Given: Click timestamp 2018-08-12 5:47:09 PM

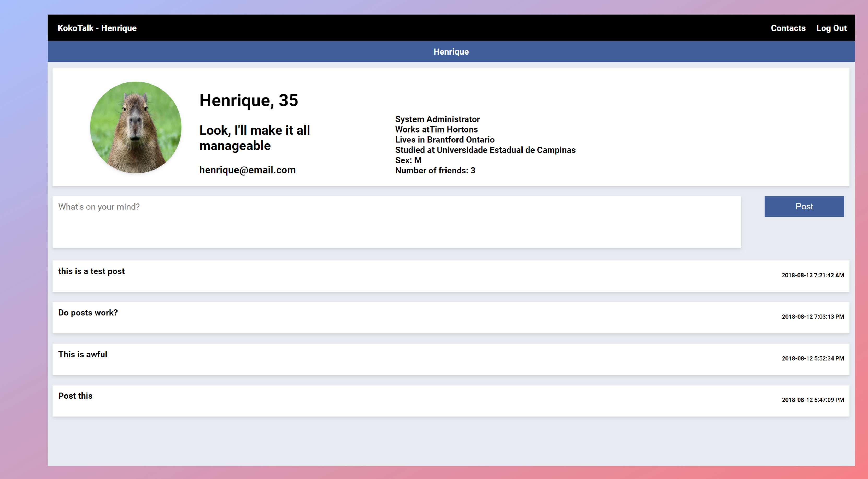Looking at the screenshot, I should pos(812,400).
